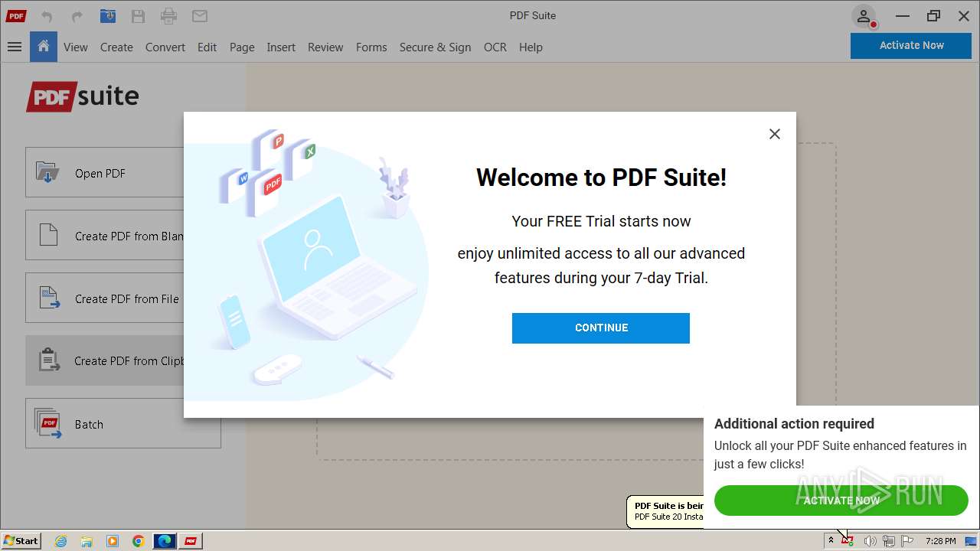Open the Page menu

pos(242,47)
